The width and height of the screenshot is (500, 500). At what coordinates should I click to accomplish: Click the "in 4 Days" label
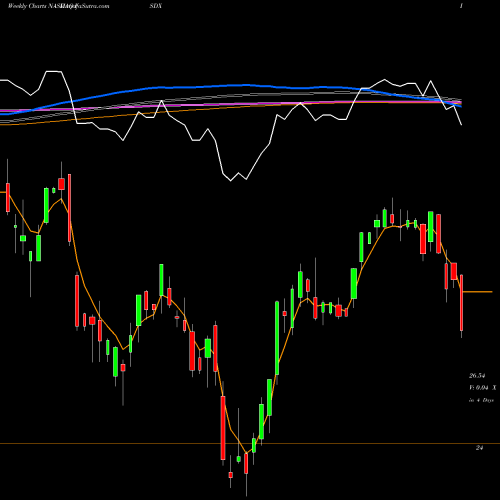click(x=481, y=400)
